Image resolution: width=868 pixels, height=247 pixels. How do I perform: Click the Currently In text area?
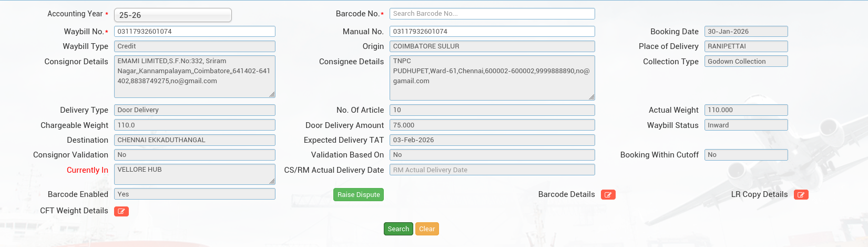[x=195, y=174]
